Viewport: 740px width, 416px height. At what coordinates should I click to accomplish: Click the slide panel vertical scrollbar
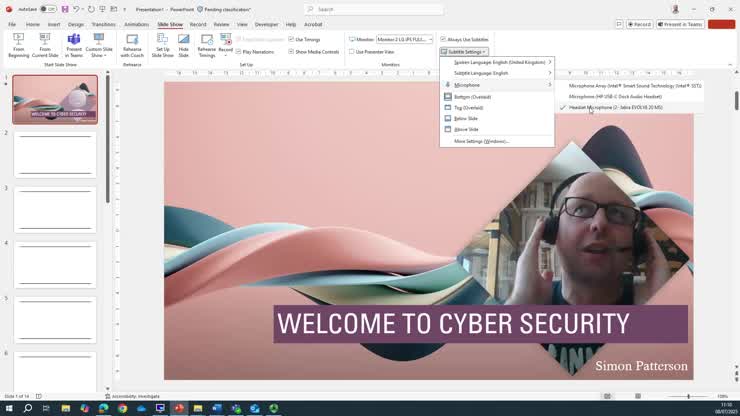click(x=108, y=139)
